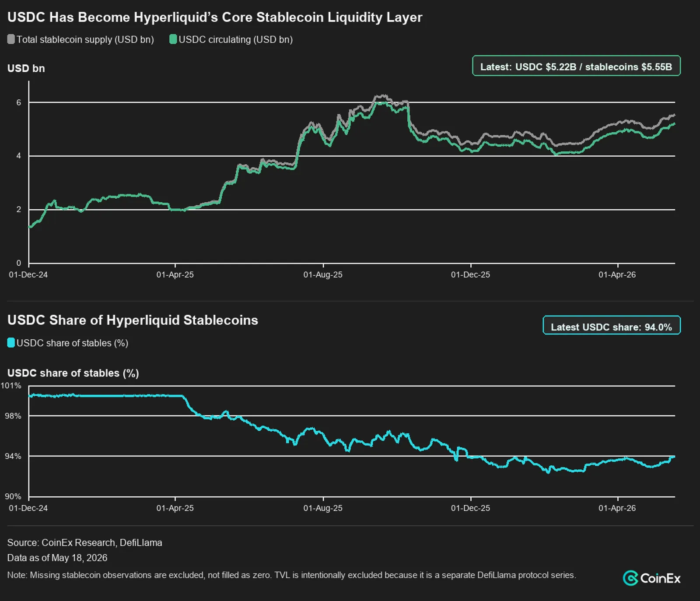The width and height of the screenshot is (700, 601).
Task: Click '01-Apr-25' on the top chart x-axis
Action: tap(175, 274)
